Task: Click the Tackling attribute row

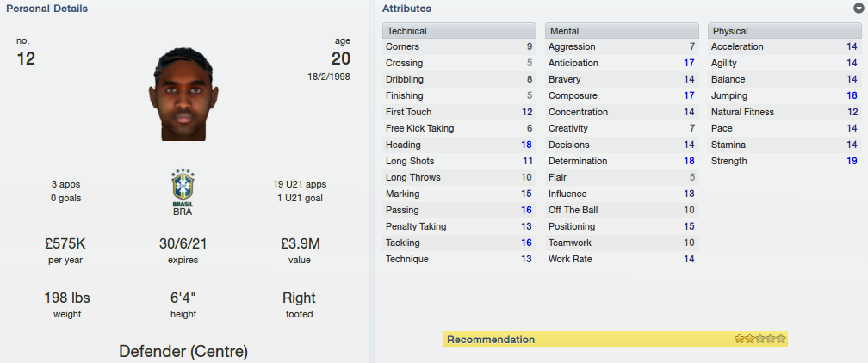Action: (x=460, y=243)
